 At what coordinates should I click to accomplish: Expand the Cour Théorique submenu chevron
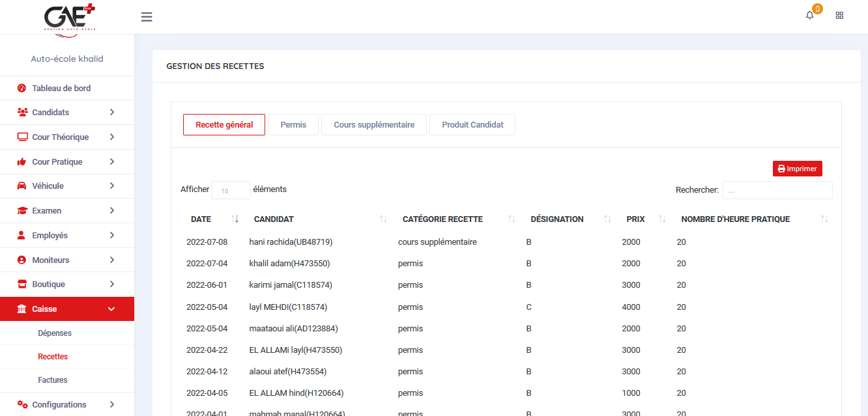point(112,137)
